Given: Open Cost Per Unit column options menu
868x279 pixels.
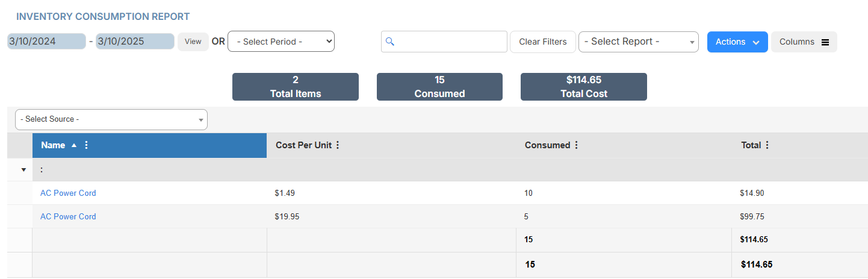Looking at the screenshot, I should [337, 145].
